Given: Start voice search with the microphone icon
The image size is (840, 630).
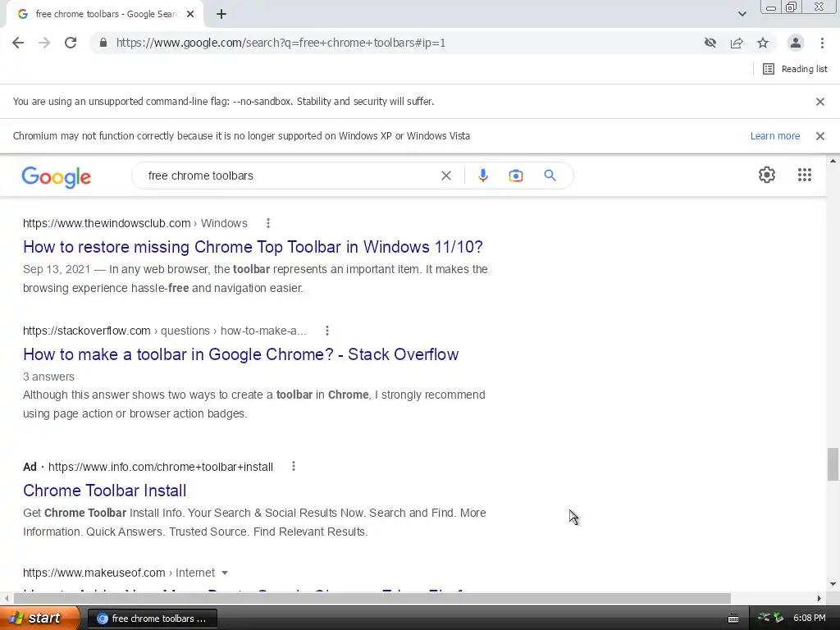Looking at the screenshot, I should (x=482, y=176).
